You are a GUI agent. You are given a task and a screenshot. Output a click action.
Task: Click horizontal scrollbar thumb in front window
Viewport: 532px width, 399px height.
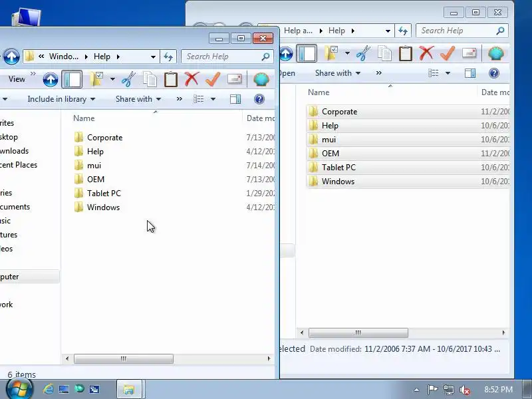click(124, 358)
